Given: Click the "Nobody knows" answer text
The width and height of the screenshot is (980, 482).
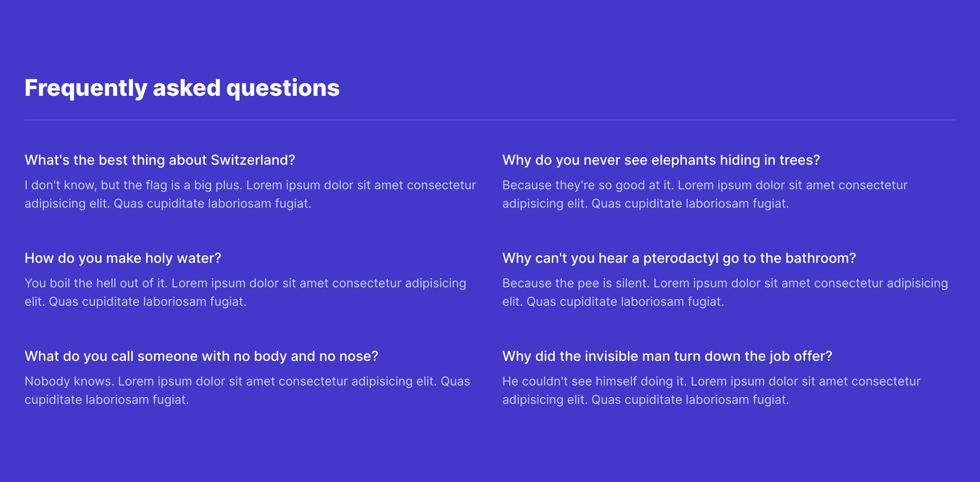Looking at the screenshot, I should (x=247, y=390).
